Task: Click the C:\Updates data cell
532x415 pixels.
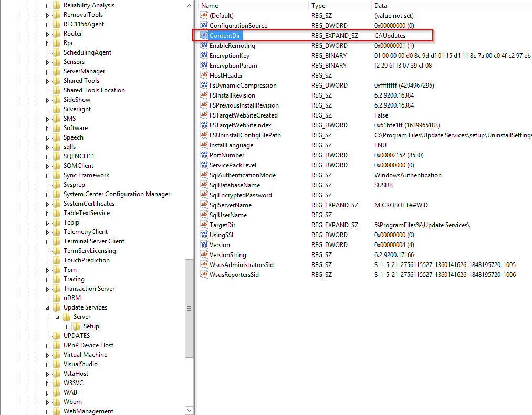Action: click(390, 36)
